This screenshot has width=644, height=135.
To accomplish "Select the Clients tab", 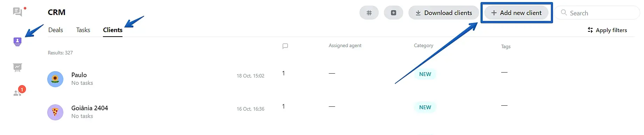I will [x=113, y=30].
